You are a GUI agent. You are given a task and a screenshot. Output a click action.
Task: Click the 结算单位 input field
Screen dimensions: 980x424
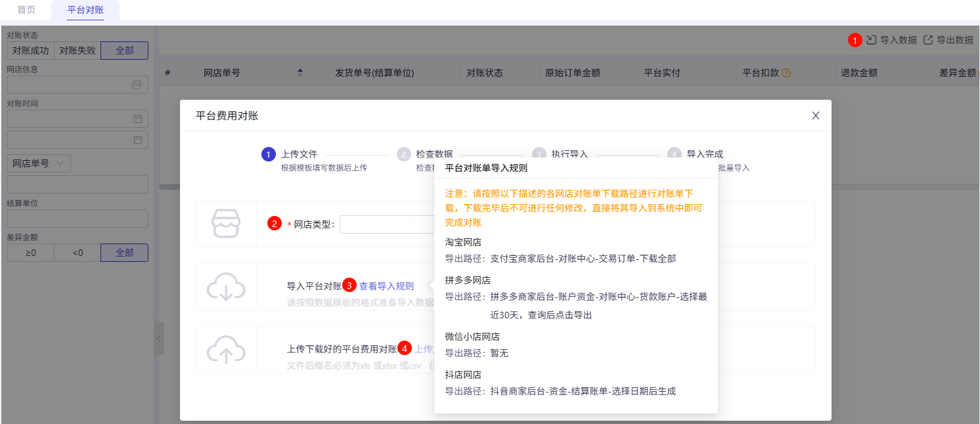[x=78, y=219]
